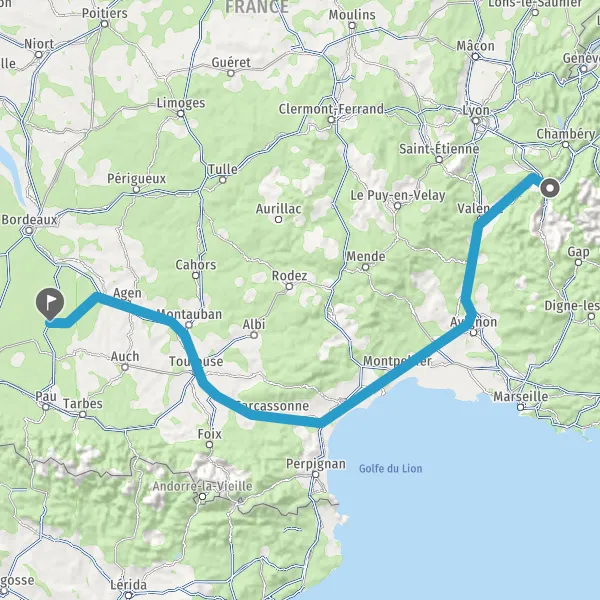Select the Marseille city marker

tap(520, 407)
